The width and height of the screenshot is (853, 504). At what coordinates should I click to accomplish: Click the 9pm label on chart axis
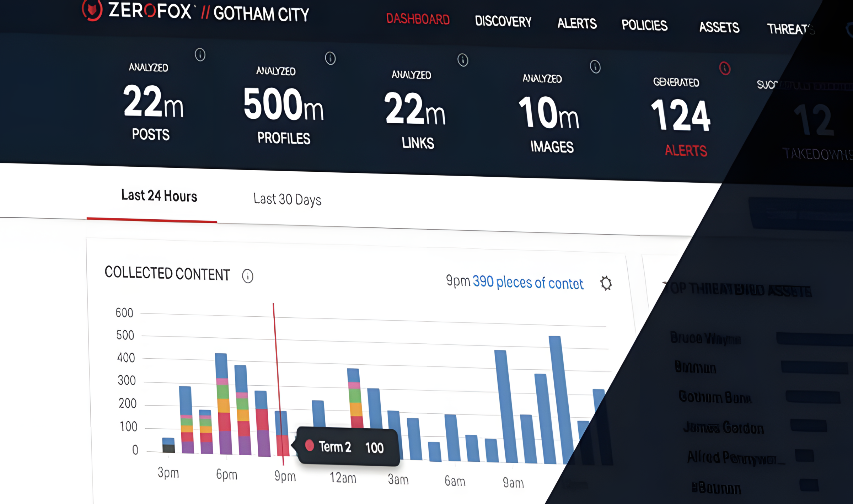[285, 476]
